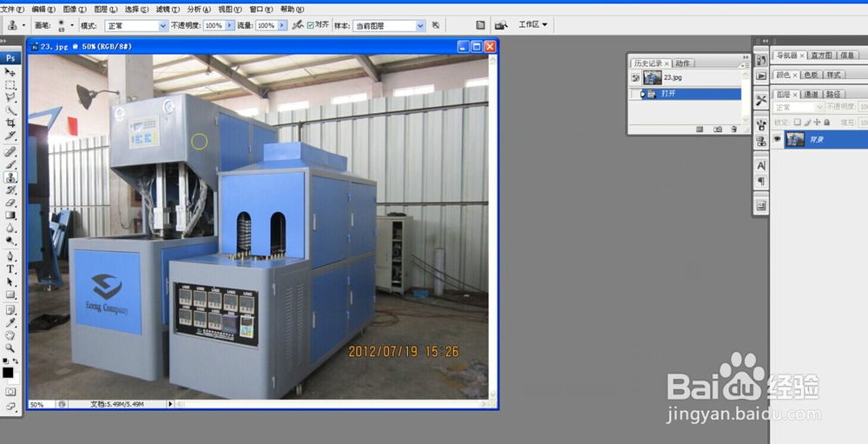This screenshot has width=868, height=444.
Task: Delete current history state
Action: point(733,129)
